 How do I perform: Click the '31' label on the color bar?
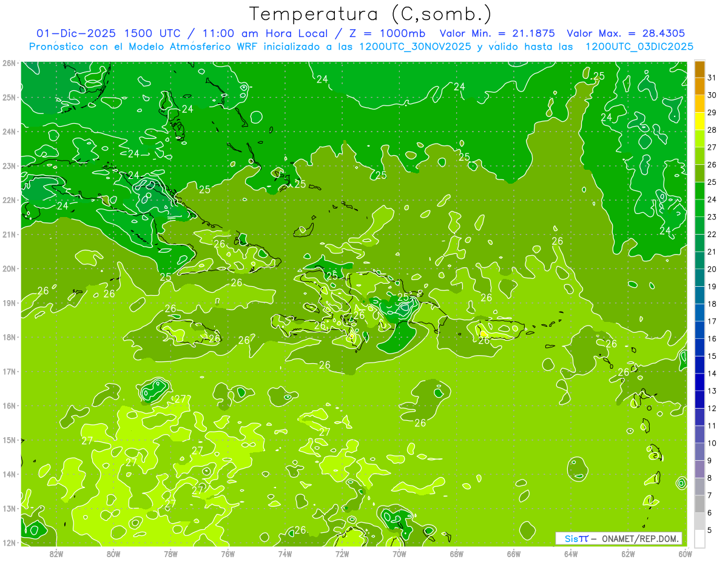pyautogui.click(x=712, y=78)
